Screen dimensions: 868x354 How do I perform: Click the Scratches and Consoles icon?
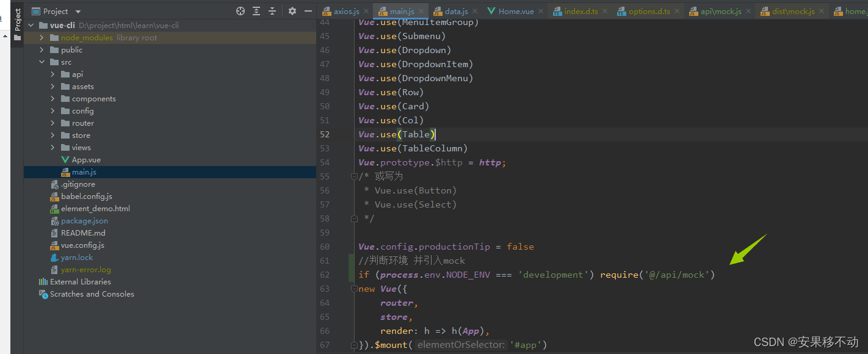pos(43,294)
